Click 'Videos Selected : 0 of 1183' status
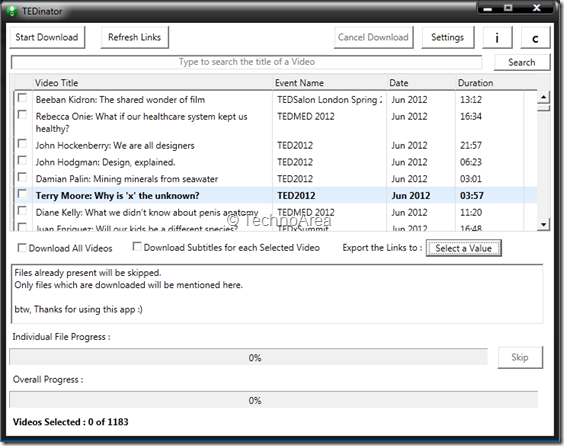 tap(70, 422)
